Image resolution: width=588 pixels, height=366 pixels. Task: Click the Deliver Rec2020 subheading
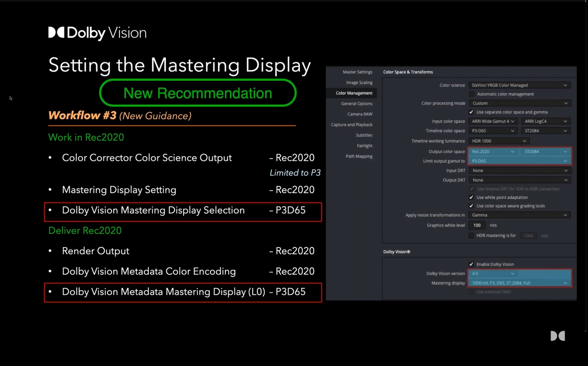point(85,231)
